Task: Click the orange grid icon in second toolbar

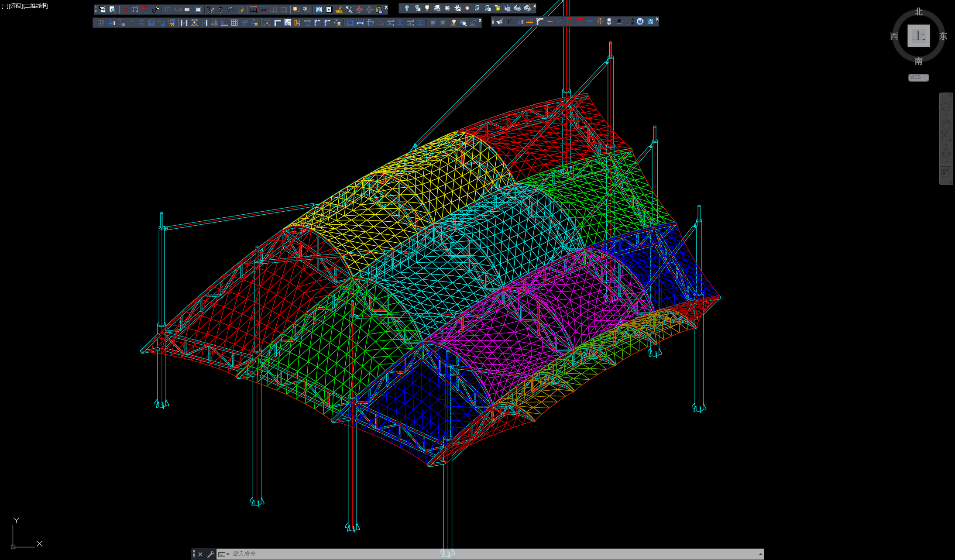Action: 234,23
